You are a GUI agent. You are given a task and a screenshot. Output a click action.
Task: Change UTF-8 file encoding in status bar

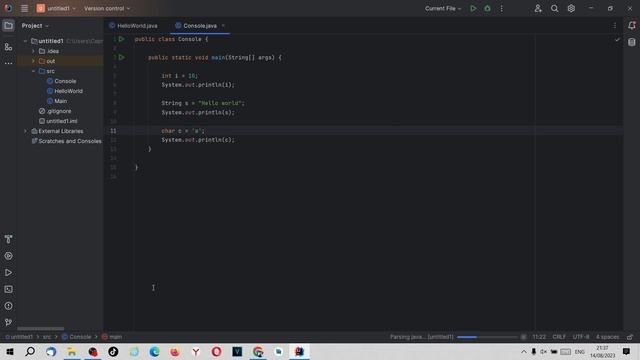[581, 337]
